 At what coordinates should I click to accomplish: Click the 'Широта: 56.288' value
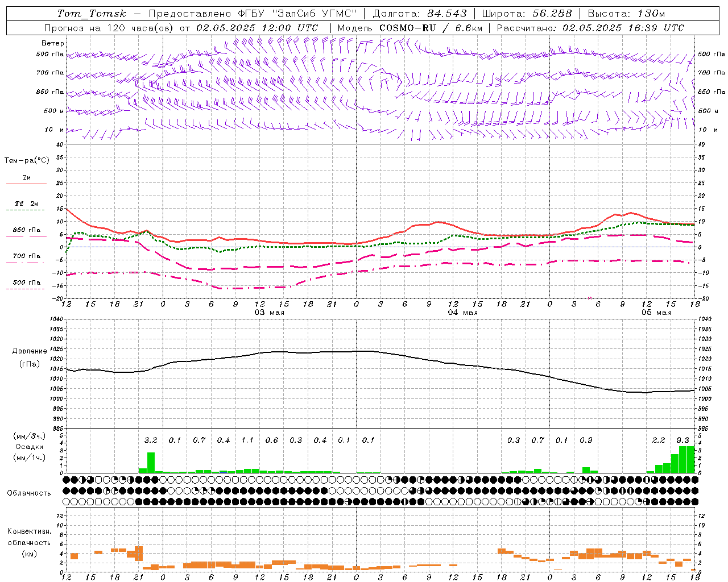pos(527,14)
